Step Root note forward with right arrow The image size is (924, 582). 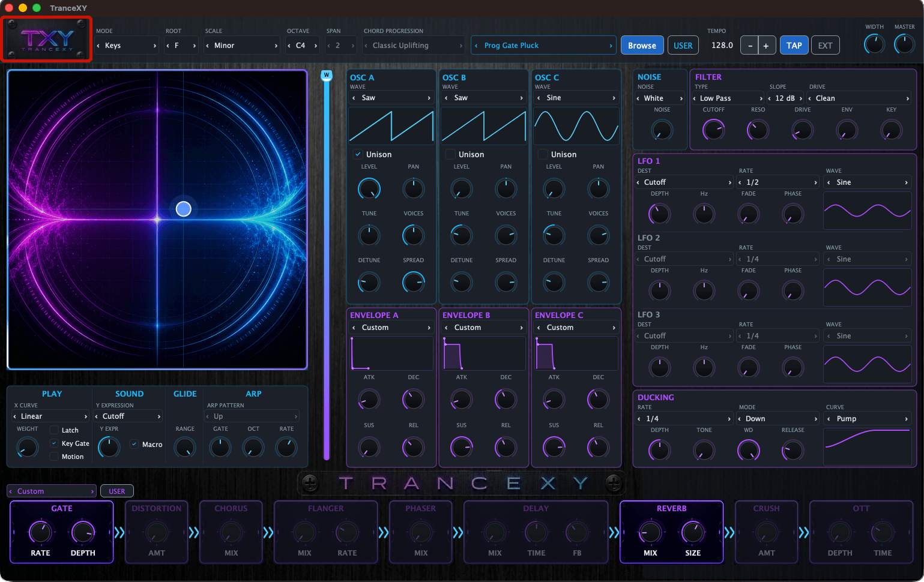[194, 46]
